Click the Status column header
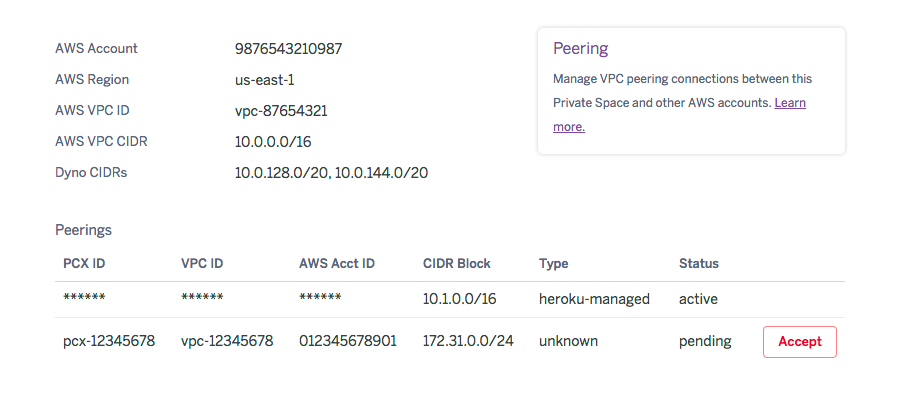 point(698,264)
